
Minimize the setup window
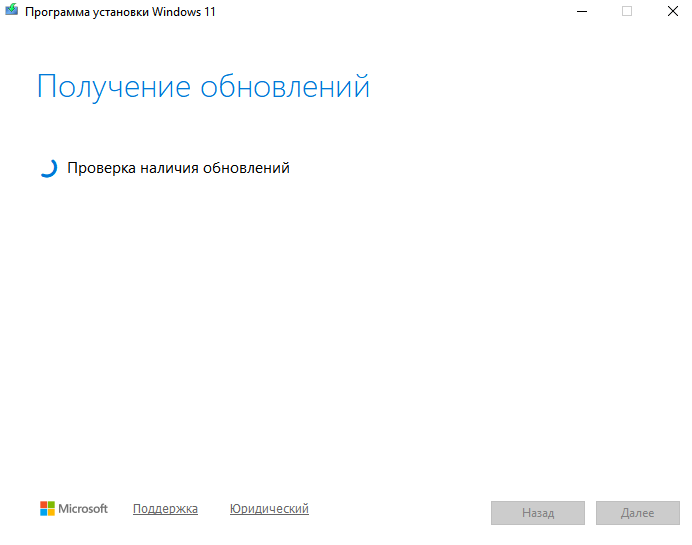(x=582, y=11)
